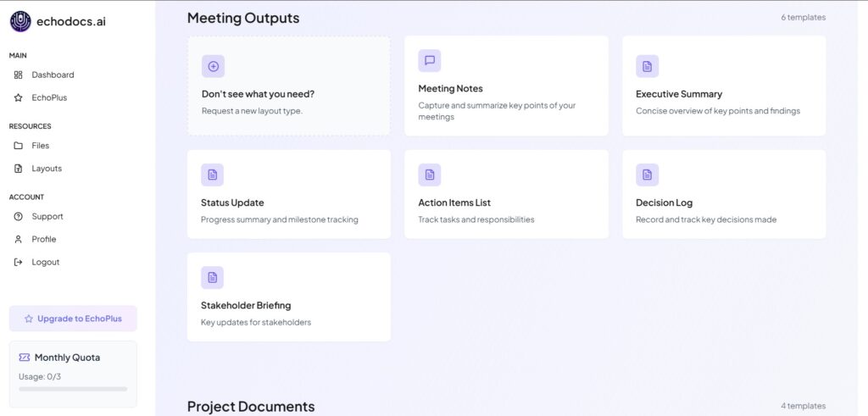
Task: Click the Support question mark icon
Action: point(19,216)
